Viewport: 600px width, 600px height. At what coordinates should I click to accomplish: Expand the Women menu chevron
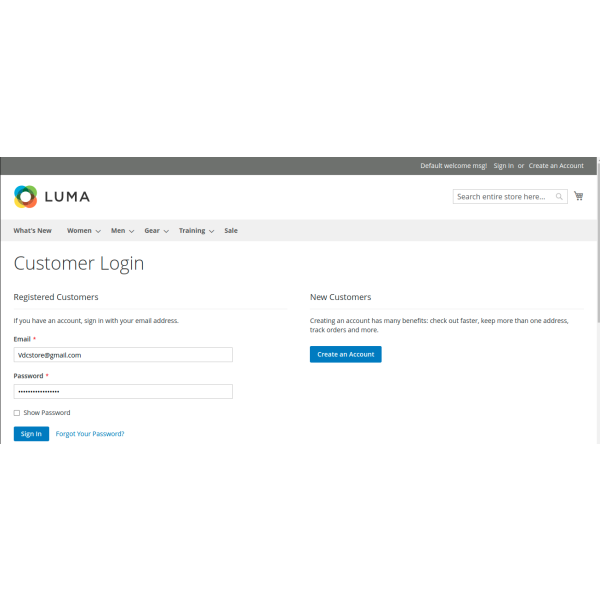tap(98, 231)
